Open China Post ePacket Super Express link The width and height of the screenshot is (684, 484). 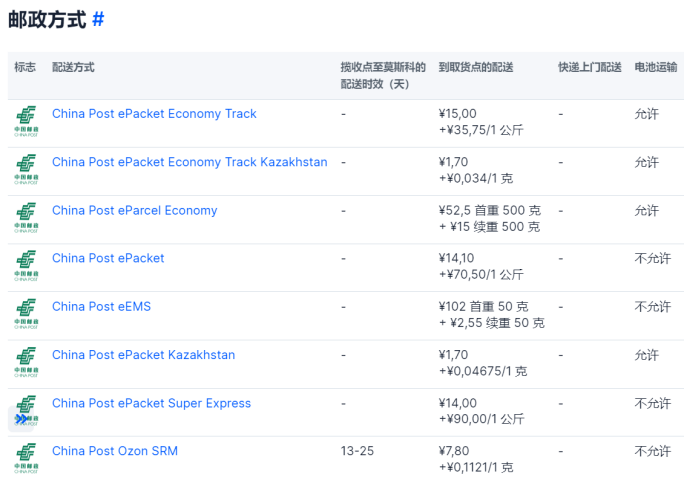point(151,403)
